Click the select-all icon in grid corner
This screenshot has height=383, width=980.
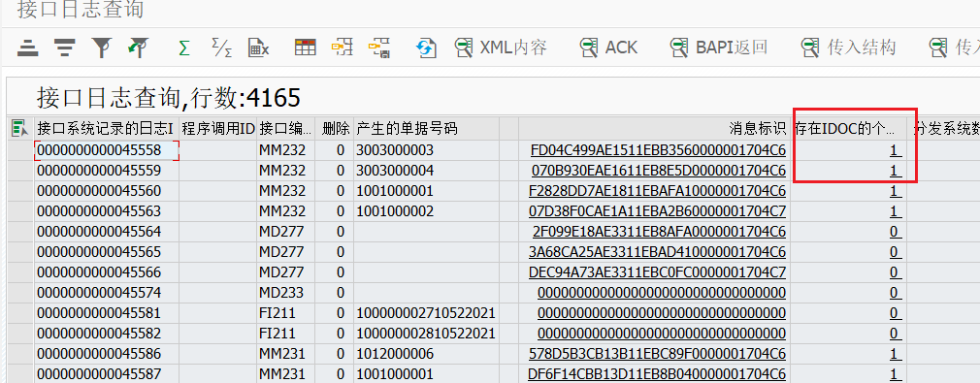pos(20,129)
